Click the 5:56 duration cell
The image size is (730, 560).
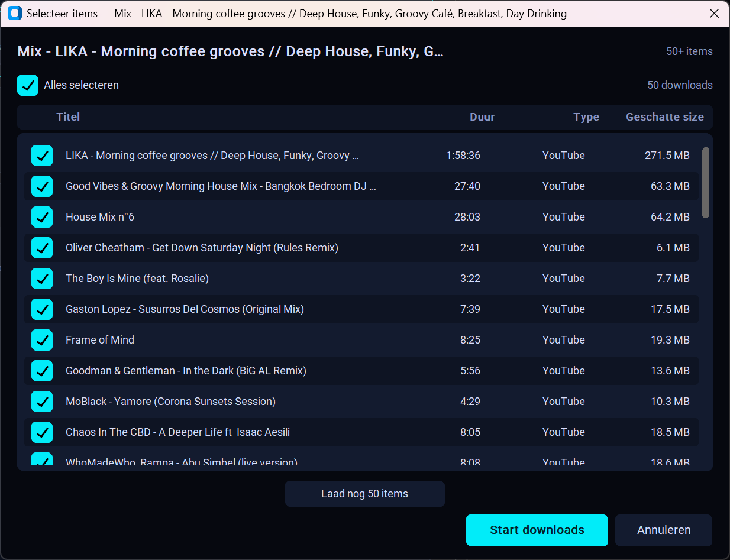click(x=470, y=371)
